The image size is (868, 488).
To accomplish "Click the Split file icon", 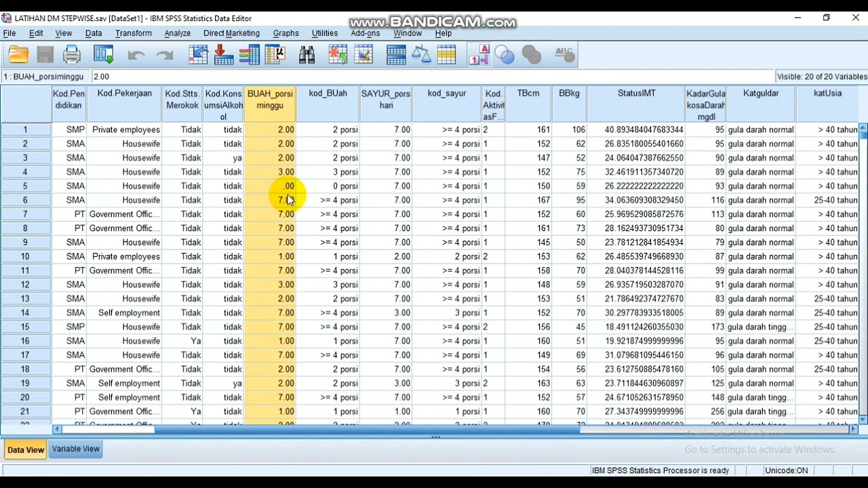I will 396,55.
